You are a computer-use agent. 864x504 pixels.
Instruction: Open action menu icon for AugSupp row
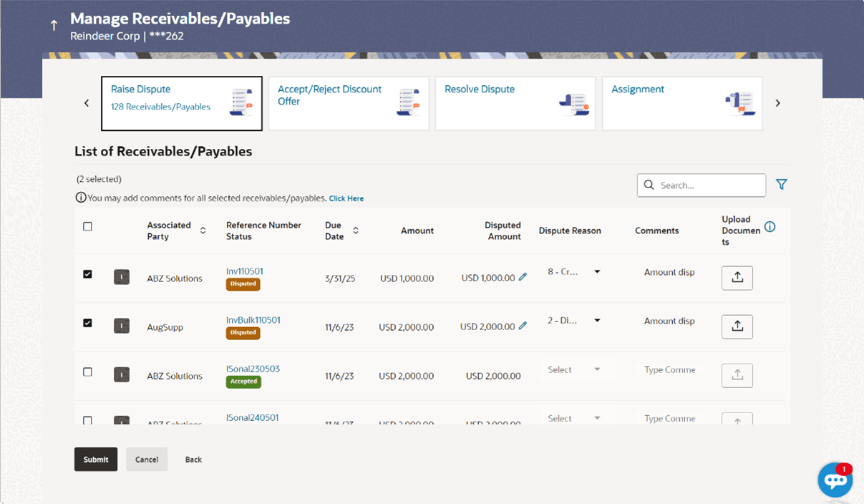(x=122, y=326)
